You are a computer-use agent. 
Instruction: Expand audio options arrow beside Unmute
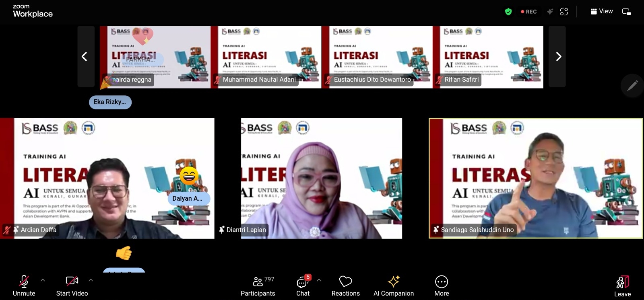[x=43, y=280]
